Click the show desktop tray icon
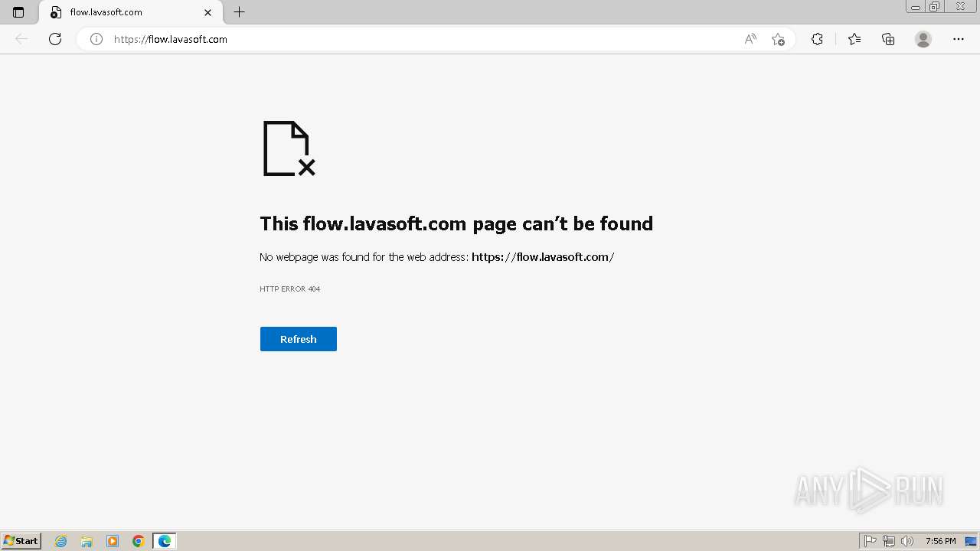980x551 pixels. coord(971,541)
